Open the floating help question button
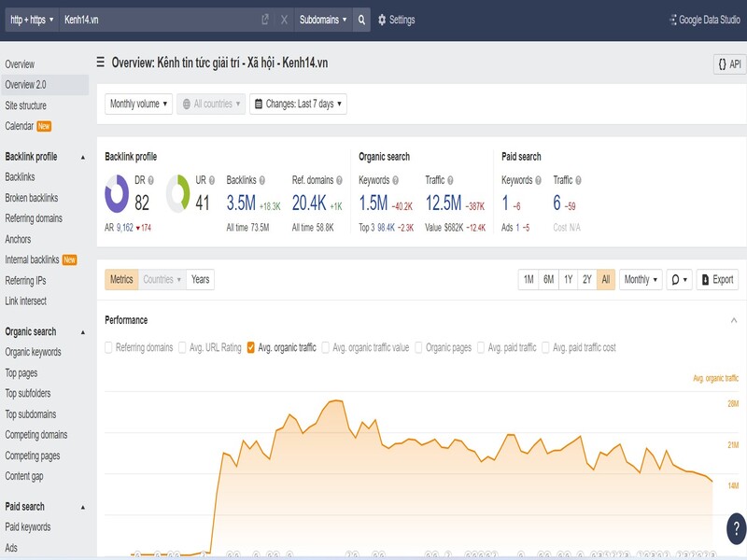 [736, 528]
